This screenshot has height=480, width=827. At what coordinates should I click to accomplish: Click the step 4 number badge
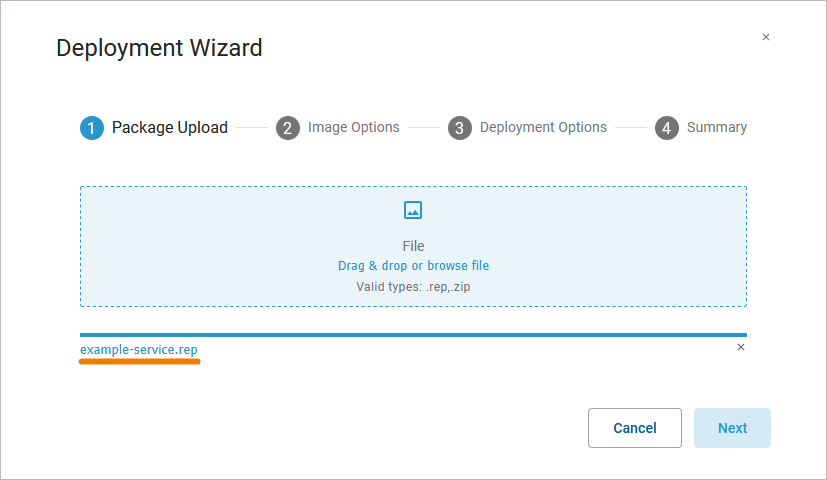click(x=667, y=128)
